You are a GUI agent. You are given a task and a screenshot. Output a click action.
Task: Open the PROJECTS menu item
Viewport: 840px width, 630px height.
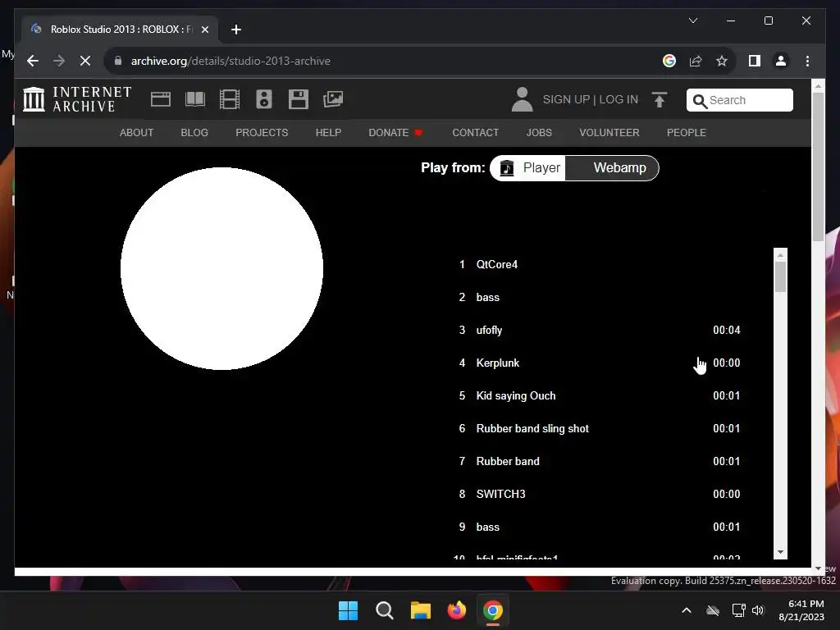click(262, 133)
